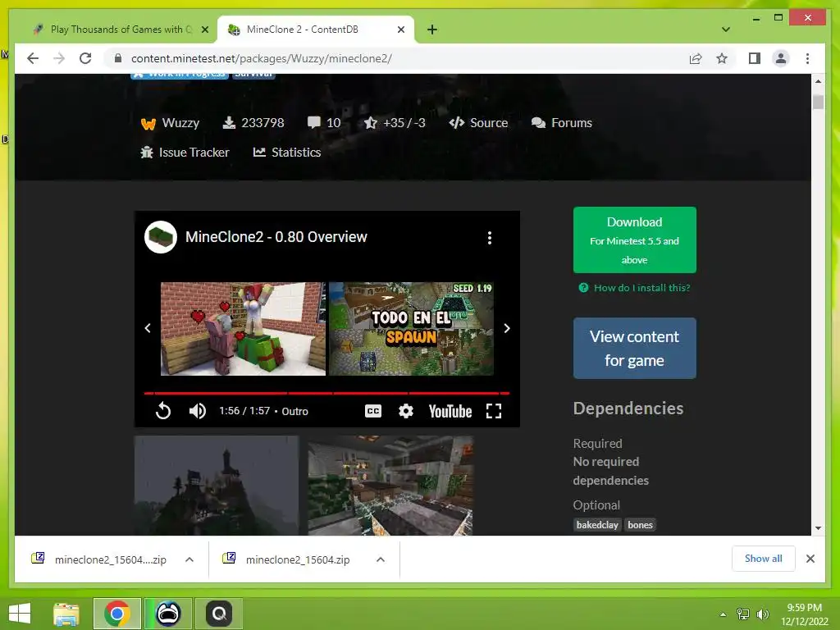
Task: Show previous suggested videos
Action: [148, 328]
